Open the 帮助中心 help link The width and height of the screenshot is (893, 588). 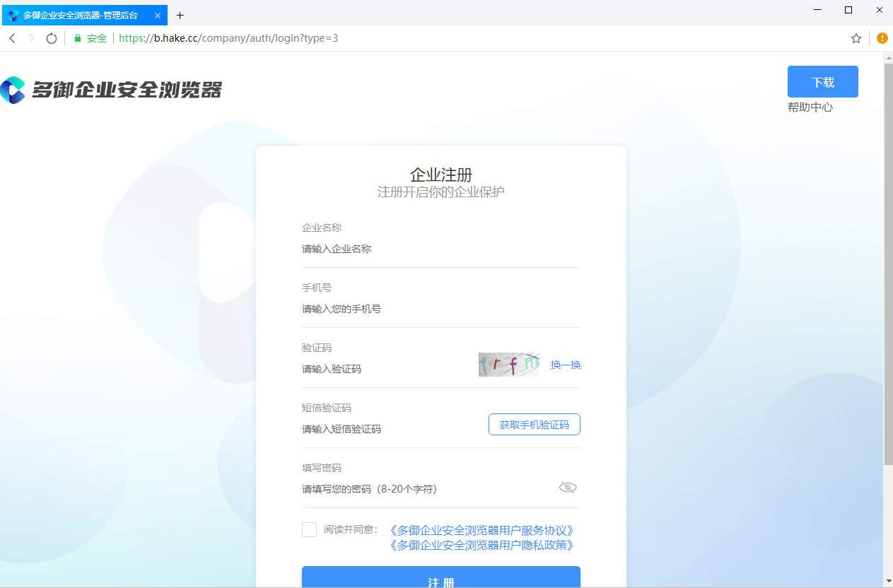click(810, 107)
